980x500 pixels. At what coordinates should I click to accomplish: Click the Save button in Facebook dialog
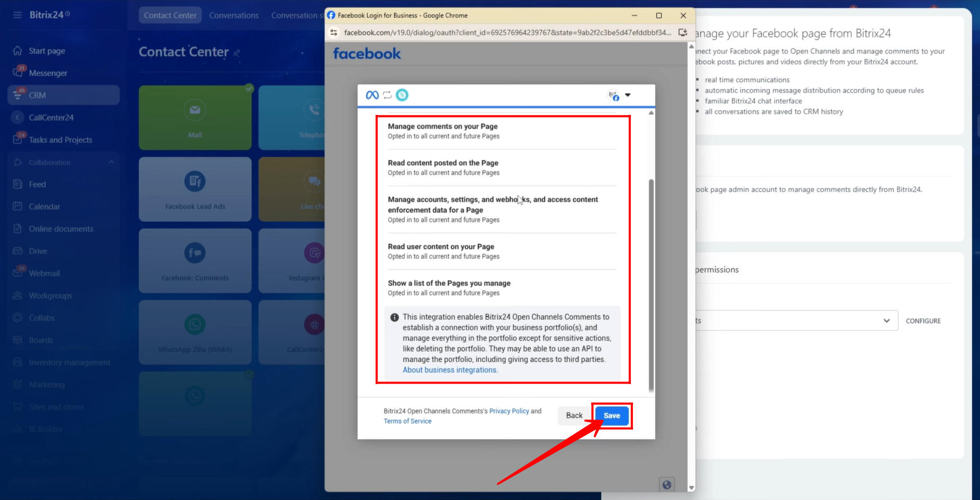611,416
